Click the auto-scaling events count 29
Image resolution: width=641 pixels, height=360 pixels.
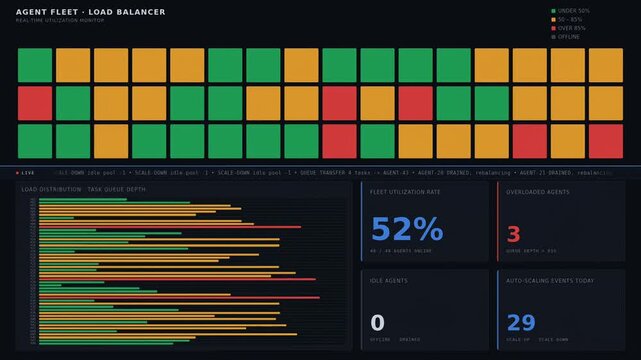tap(521, 323)
